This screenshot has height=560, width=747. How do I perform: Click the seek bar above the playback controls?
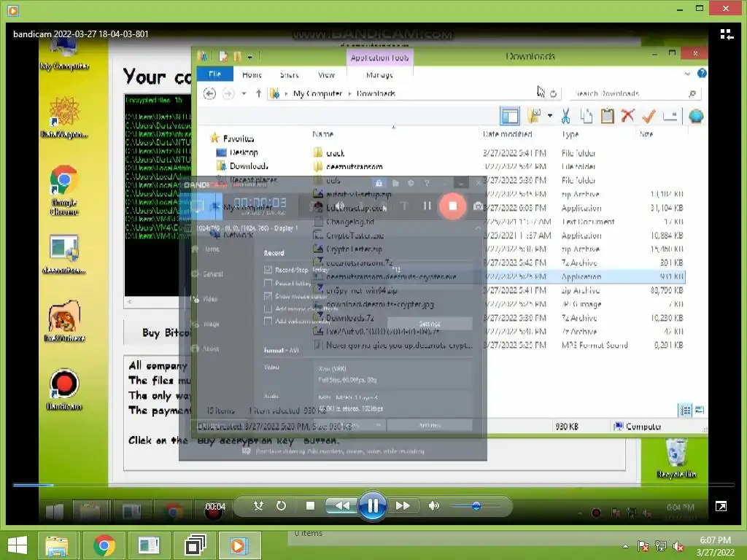pos(373,485)
